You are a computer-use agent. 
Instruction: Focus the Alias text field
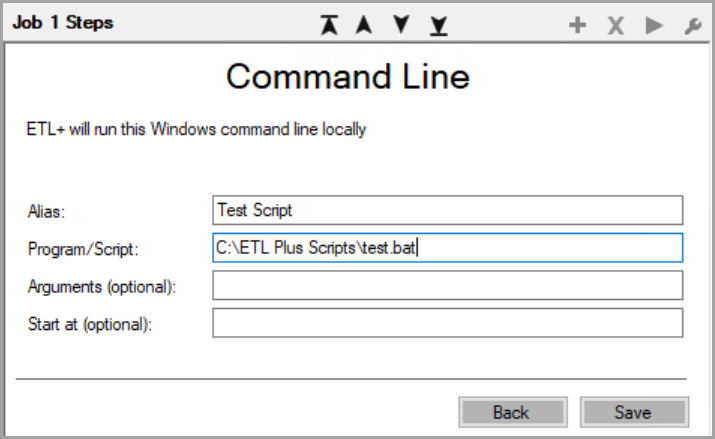pos(448,210)
